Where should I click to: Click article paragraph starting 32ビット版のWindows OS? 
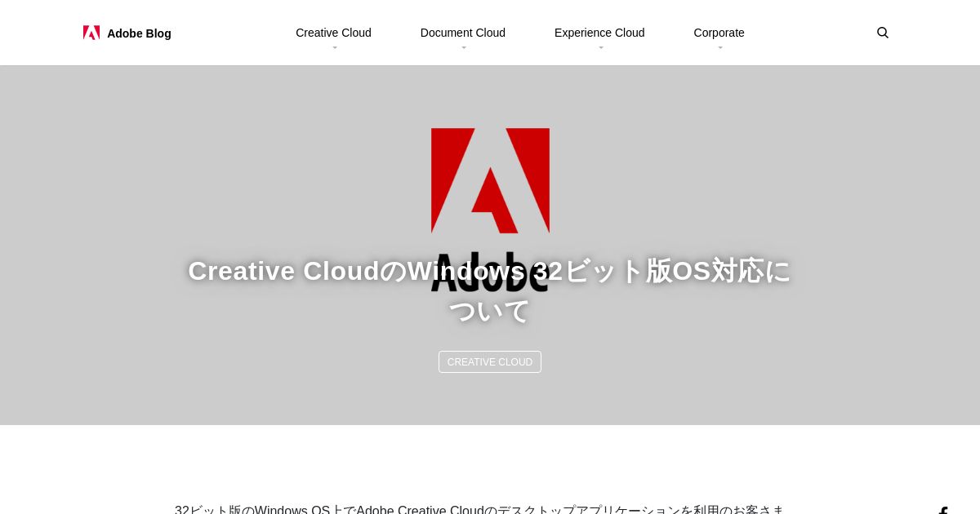pos(479,509)
